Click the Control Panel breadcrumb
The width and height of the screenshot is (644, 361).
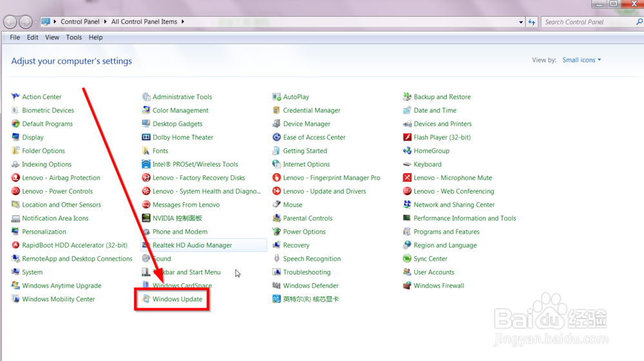[80, 22]
